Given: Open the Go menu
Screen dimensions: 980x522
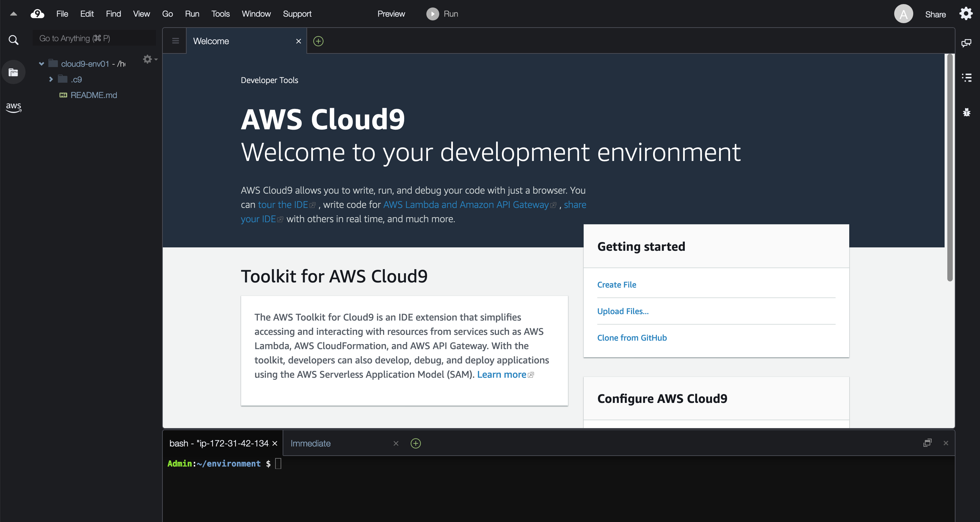Looking at the screenshot, I should click(x=168, y=14).
